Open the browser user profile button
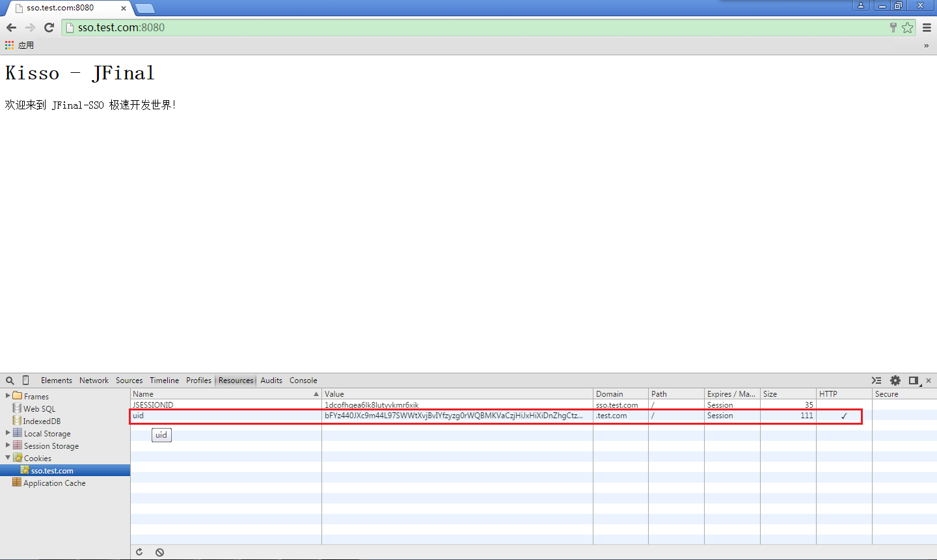 coord(861,5)
